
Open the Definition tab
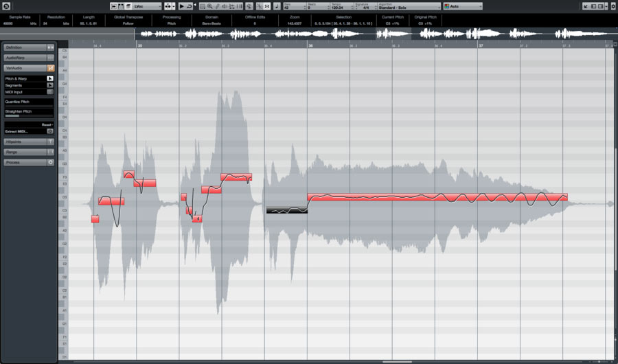(x=27, y=47)
